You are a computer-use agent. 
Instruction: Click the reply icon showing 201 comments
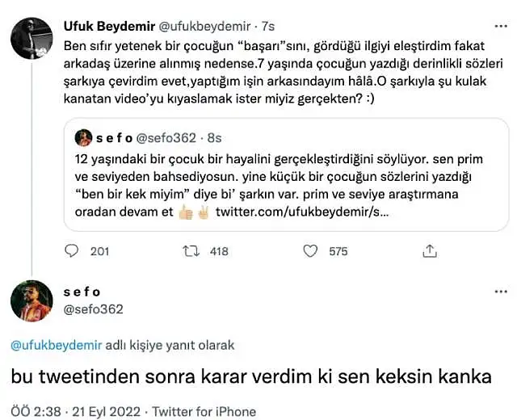tap(71, 251)
